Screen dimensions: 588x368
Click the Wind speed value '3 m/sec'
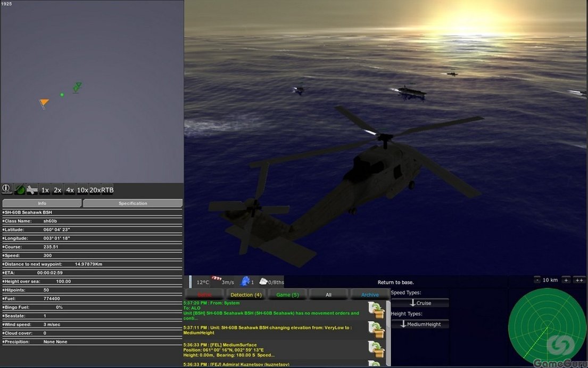click(52, 324)
